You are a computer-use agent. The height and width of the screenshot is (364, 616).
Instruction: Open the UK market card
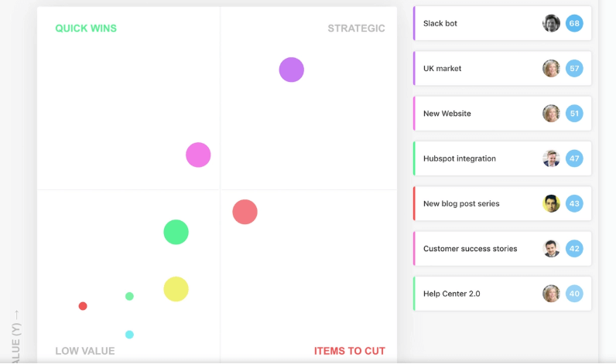coord(502,68)
